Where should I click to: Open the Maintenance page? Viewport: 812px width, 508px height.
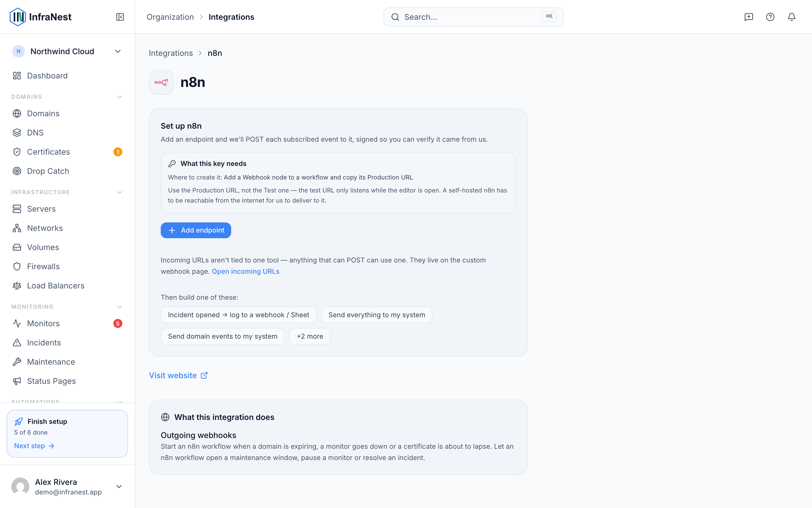[67, 362]
